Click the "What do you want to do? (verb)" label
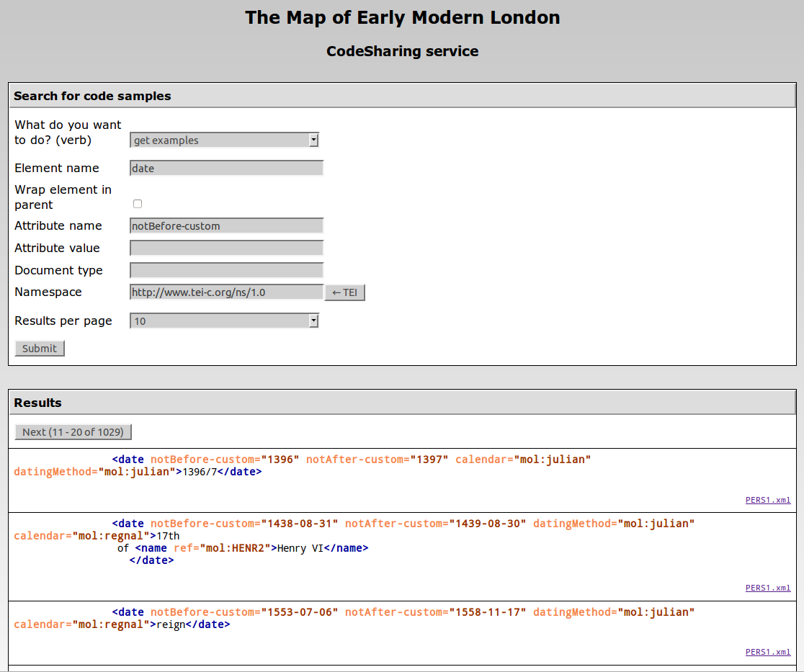Image resolution: width=804 pixels, height=672 pixels. (x=68, y=133)
